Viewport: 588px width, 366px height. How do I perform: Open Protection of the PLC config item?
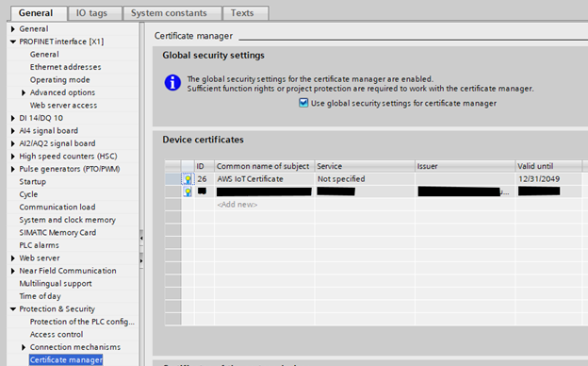click(x=82, y=322)
